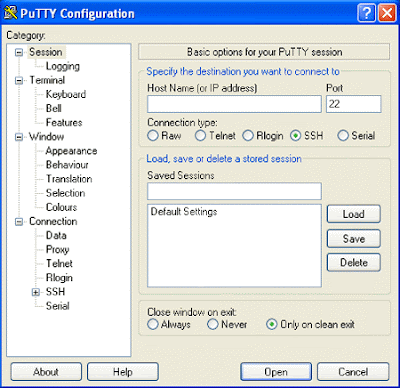The width and height of the screenshot is (400, 388).
Task: Close the PuTTY Configuration window
Action: [x=387, y=13]
